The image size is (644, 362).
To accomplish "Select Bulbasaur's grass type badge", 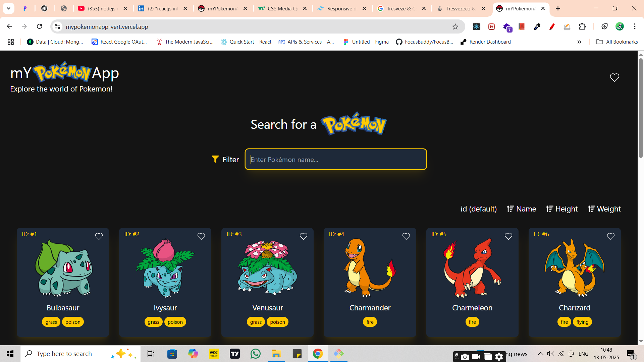I will tap(51, 322).
